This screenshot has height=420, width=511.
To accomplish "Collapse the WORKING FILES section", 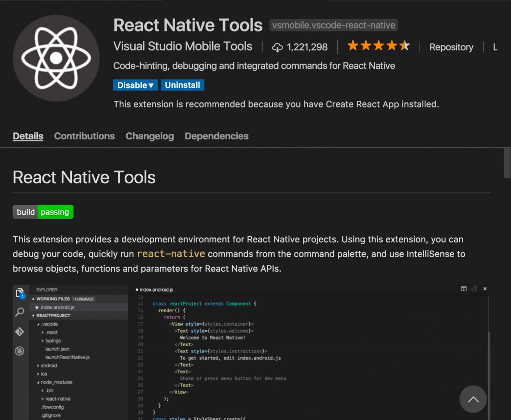I will (33, 299).
